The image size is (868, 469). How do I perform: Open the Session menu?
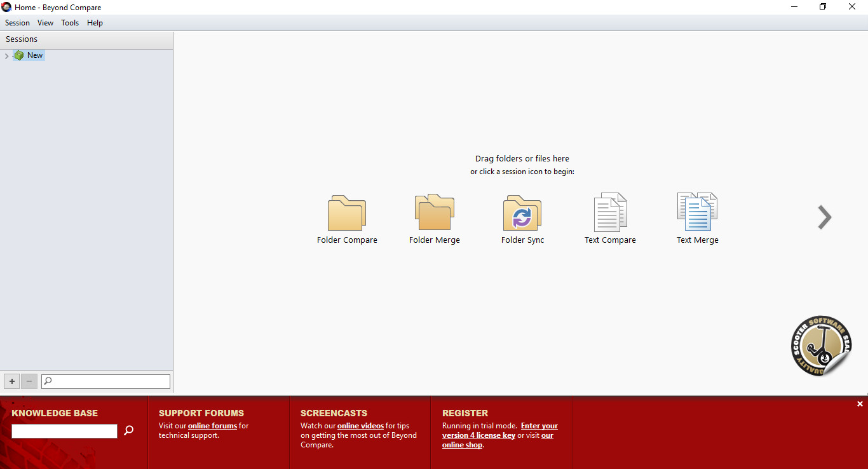(17, 23)
